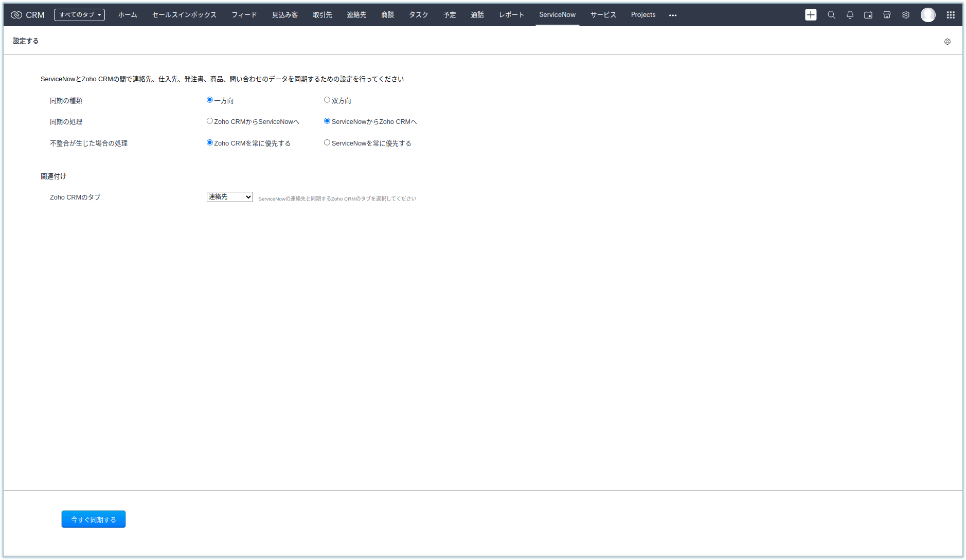This screenshot has height=560, width=966.
Task: Click the Zoho CRM logo
Action: (x=28, y=15)
